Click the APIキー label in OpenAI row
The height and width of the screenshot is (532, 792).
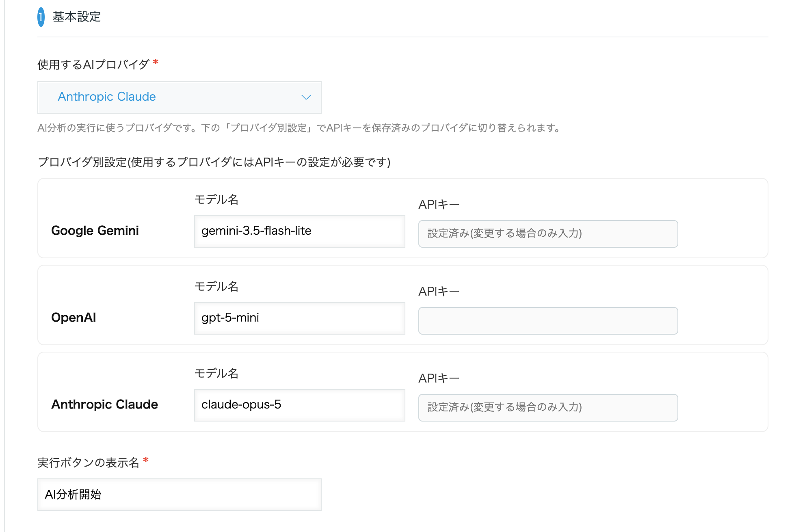point(439,291)
